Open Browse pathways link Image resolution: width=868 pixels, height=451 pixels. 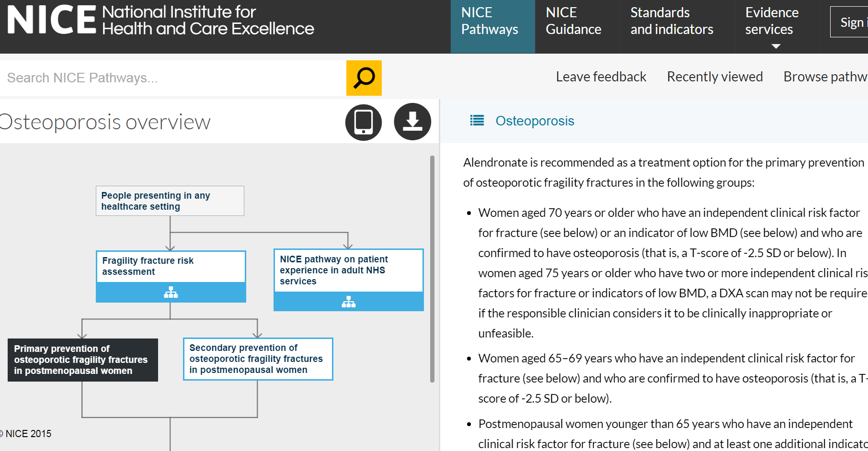point(825,77)
